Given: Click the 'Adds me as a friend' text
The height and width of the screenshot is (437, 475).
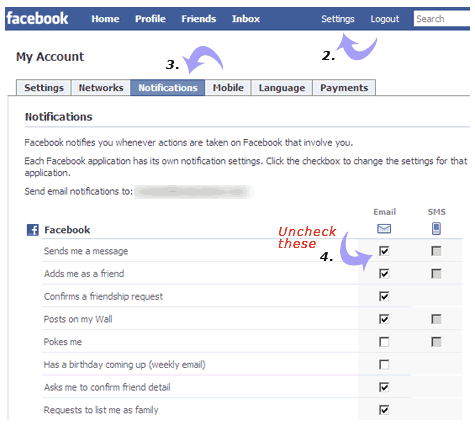Looking at the screenshot, I should click(x=84, y=274).
